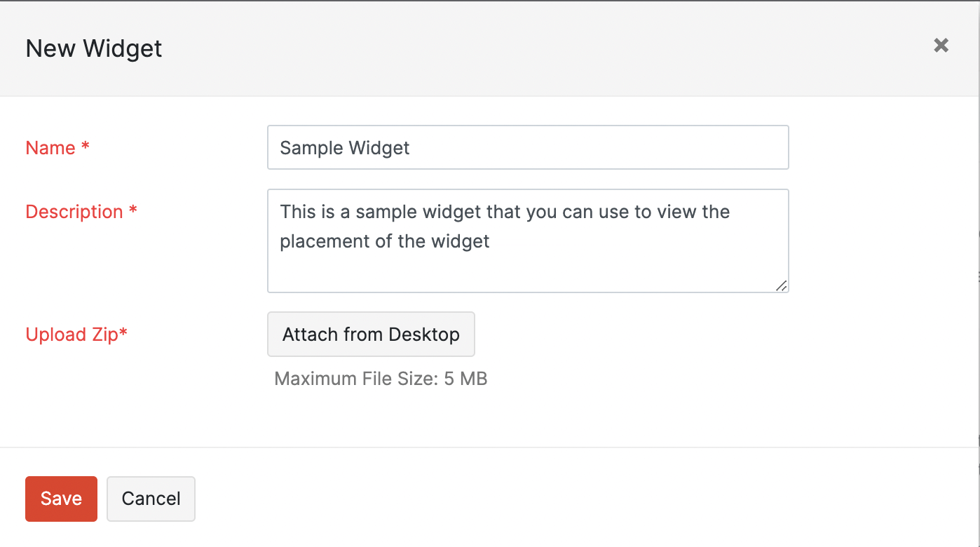
Task: Save the new widget
Action: 61,499
